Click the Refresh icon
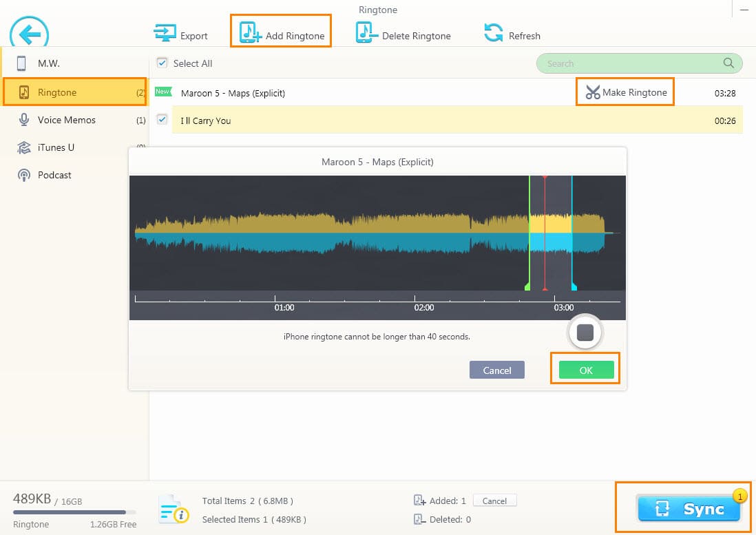The height and width of the screenshot is (535, 756). tap(493, 33)
